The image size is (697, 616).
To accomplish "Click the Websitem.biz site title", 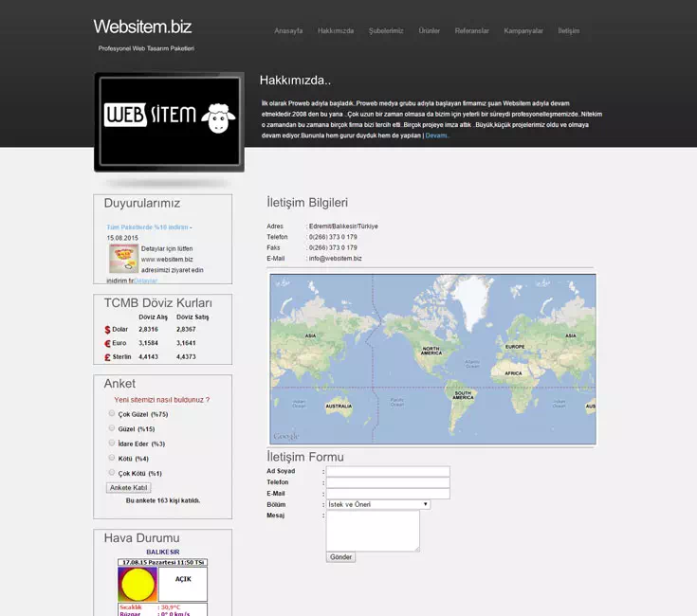I will (x=142, y=27).
